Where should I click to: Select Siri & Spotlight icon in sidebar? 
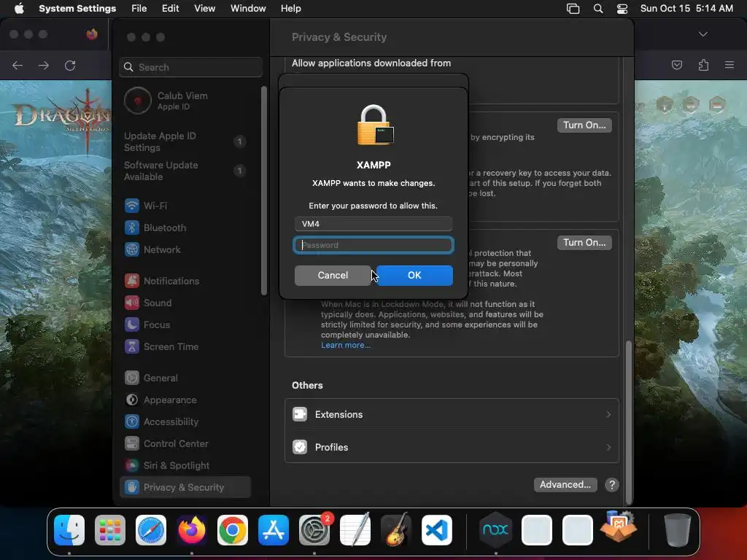click(x=132, y=466)
